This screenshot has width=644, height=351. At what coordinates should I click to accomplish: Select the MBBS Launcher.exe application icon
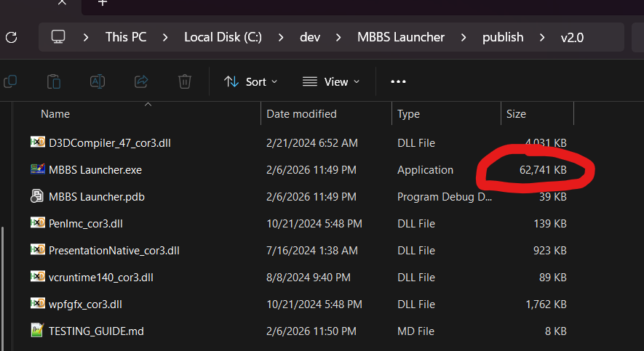38,169
